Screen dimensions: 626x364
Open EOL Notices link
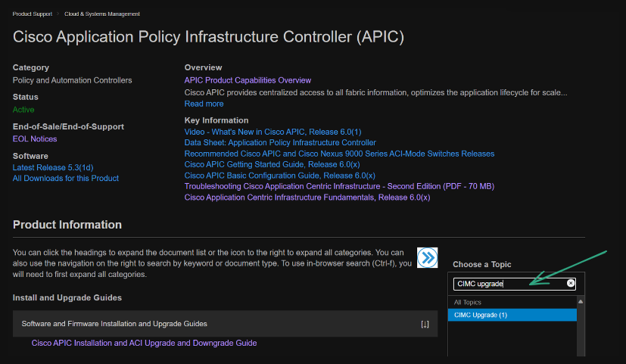click(x=35, y=139)
